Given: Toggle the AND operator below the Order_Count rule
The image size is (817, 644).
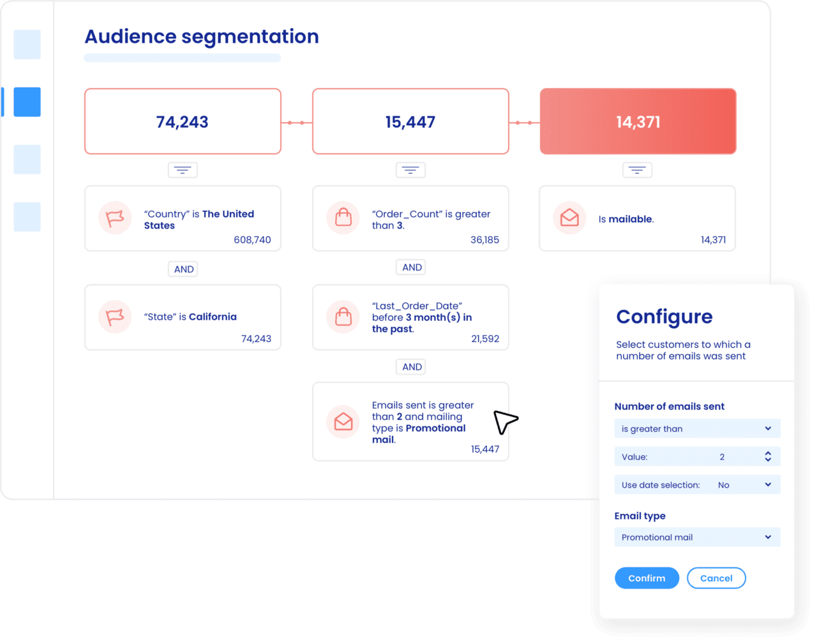Looking at the screenshot, I should [411, 267].
